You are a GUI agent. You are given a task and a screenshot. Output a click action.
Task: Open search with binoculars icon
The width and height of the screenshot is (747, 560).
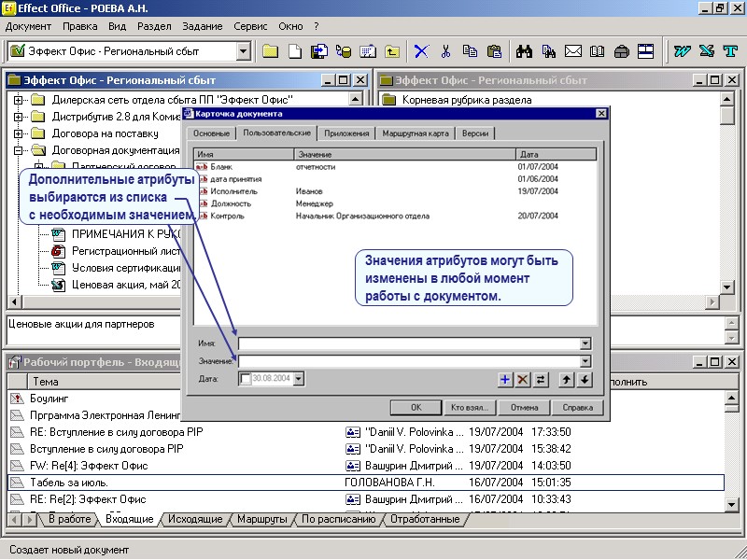coord(524,51)
